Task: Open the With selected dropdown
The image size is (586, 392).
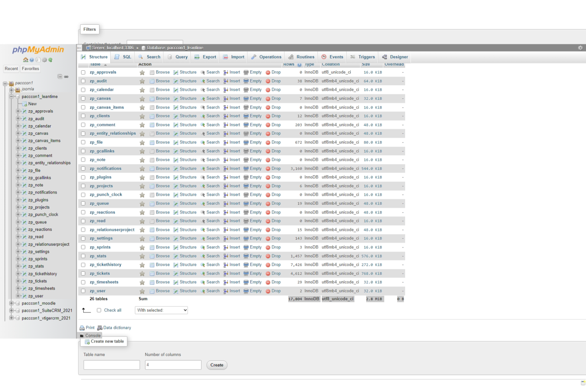Action: (161, 310)
